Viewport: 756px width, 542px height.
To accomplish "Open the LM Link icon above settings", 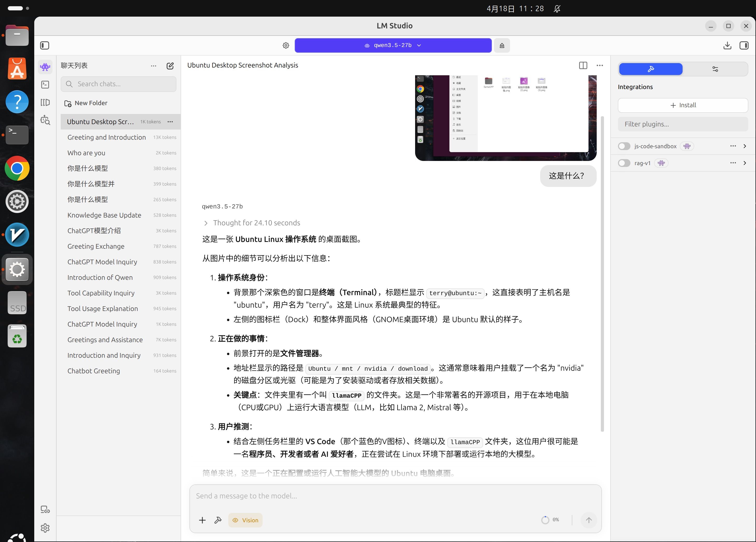I will click(45, 509).
